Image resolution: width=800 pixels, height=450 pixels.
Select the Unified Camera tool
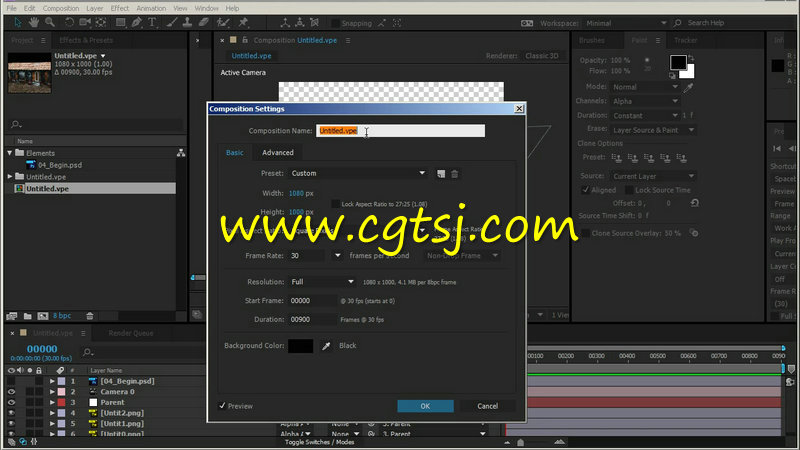pos(85,22)
